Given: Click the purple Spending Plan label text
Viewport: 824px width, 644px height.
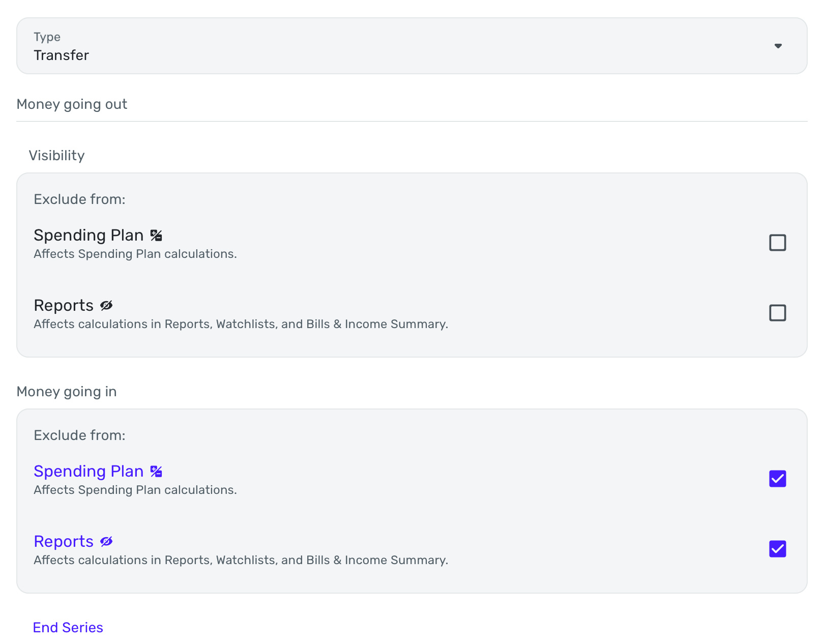Looking at the screenshot, I should pyautogui.click(x=89, y=472).
